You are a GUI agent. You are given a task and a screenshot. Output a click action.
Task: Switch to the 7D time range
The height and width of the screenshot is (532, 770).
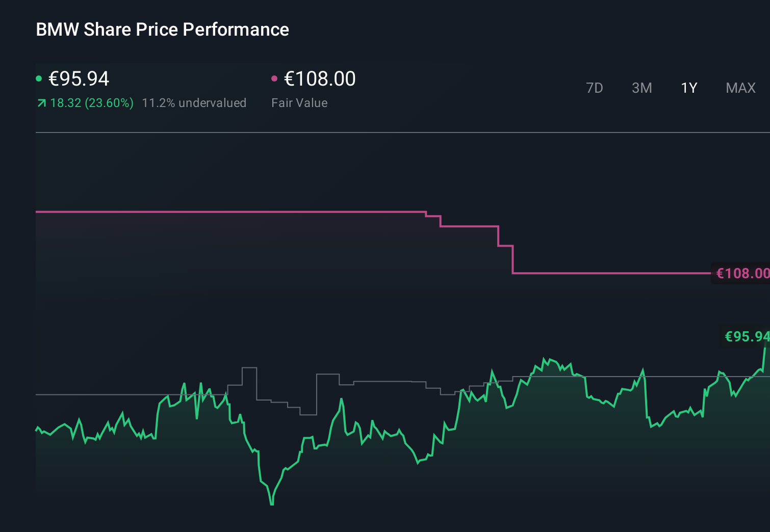[x=595, y=88]
